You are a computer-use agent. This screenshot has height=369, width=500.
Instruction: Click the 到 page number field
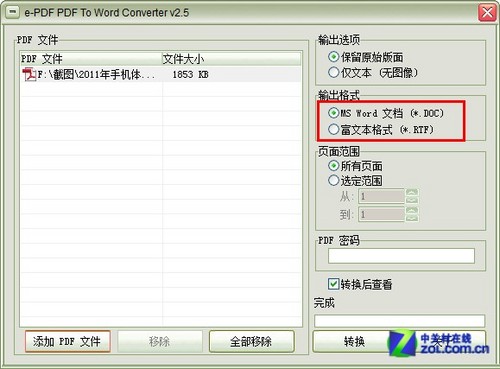(381, 214)
